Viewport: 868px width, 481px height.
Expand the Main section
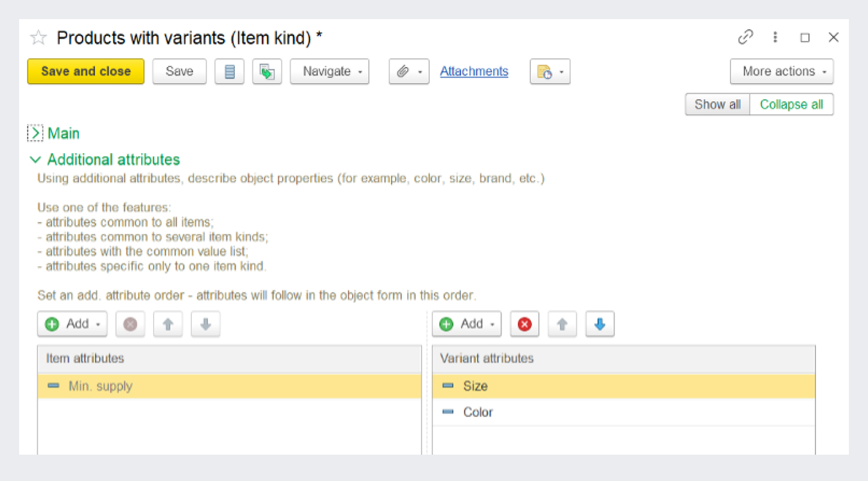click(35, 133)
